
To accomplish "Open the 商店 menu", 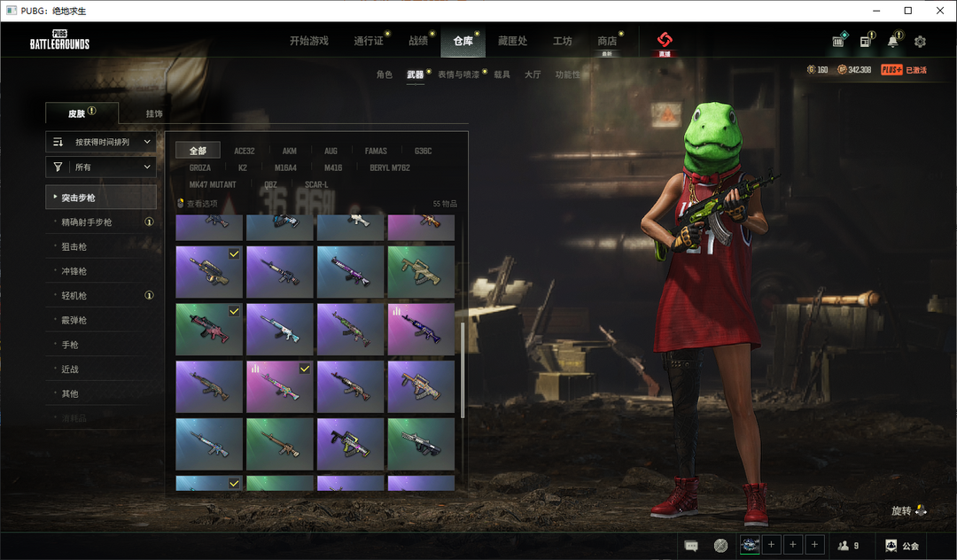I will pyautogui.click(x=607, y=41).
